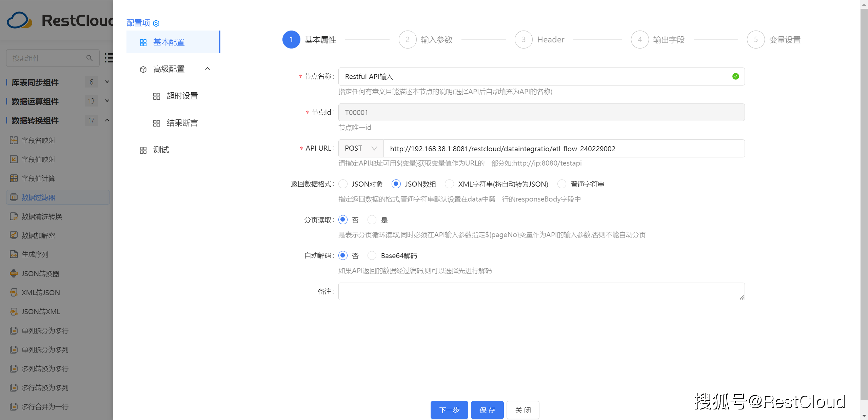868x420 pixels.
Task: Choose Base64解码 for auto decoding
Action: coord(372,255)
